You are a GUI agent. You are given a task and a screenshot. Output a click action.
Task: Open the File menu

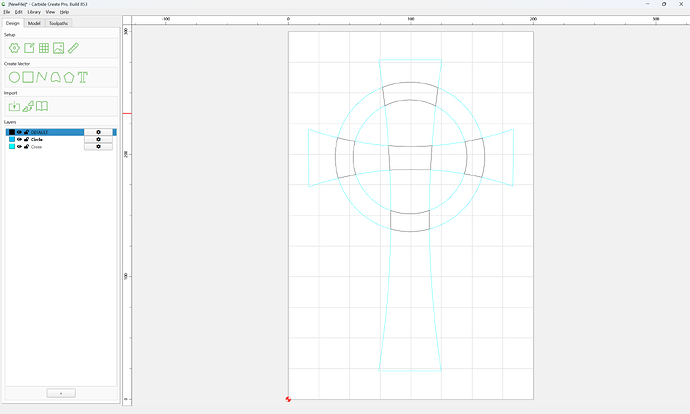(x=7, y=12)
